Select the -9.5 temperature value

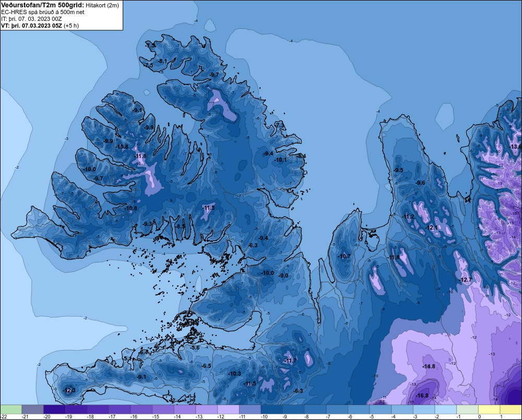click(398, 170)
